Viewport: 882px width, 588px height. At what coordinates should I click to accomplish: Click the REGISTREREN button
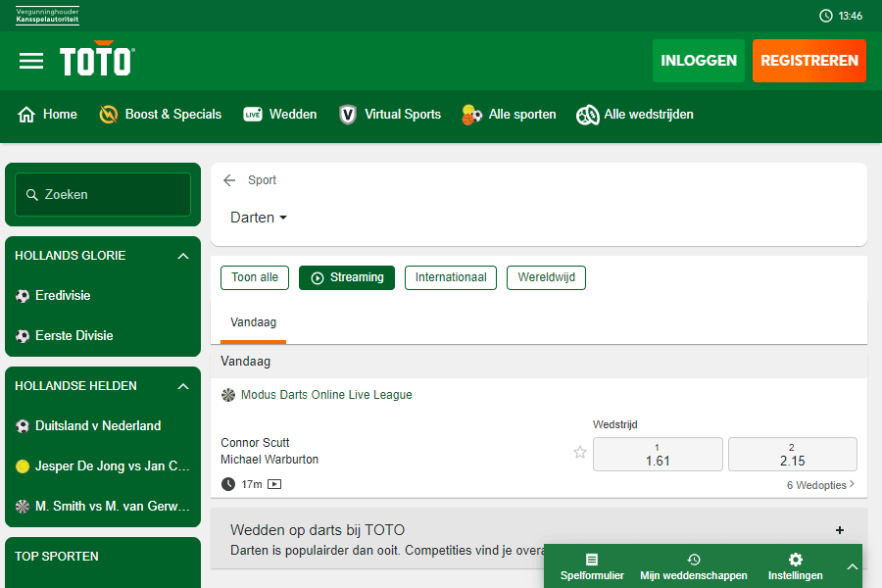[809, 61]
